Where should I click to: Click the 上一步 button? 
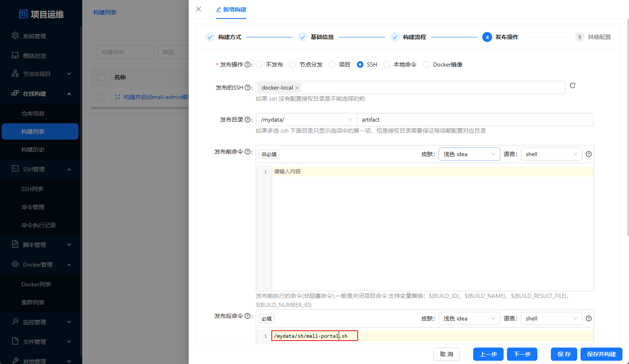[488, 354]
